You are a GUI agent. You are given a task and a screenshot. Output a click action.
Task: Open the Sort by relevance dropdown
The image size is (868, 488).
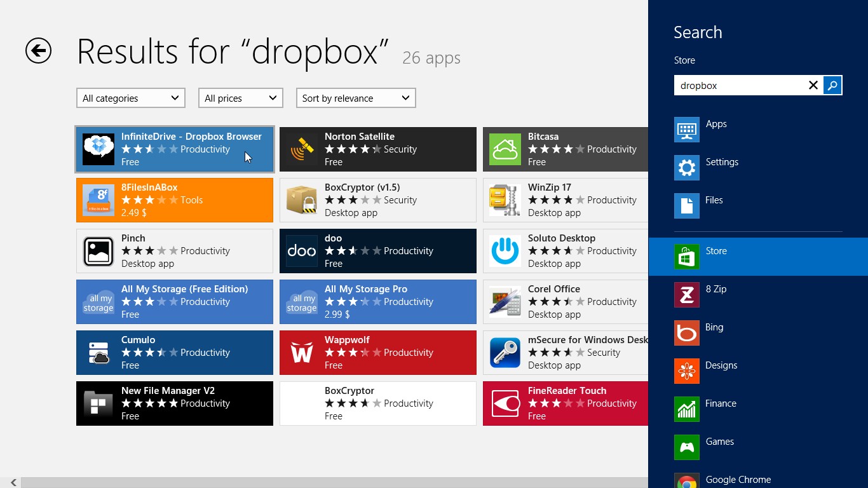[356, 98]
